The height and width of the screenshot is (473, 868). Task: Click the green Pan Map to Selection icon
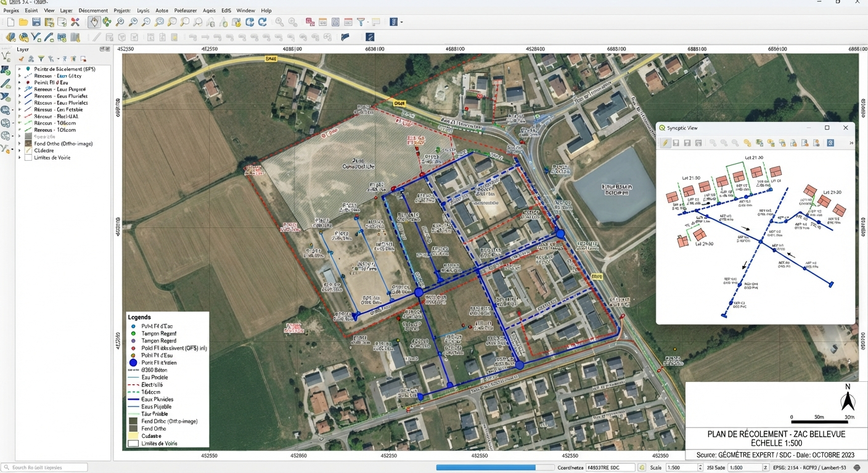coord(107,22)
